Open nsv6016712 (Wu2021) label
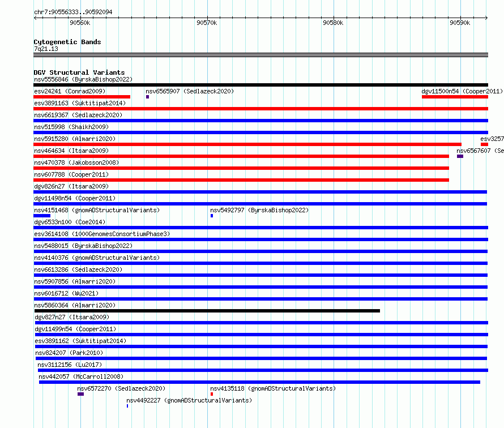This screenshot has width=504, height=428. pos(66,293)
